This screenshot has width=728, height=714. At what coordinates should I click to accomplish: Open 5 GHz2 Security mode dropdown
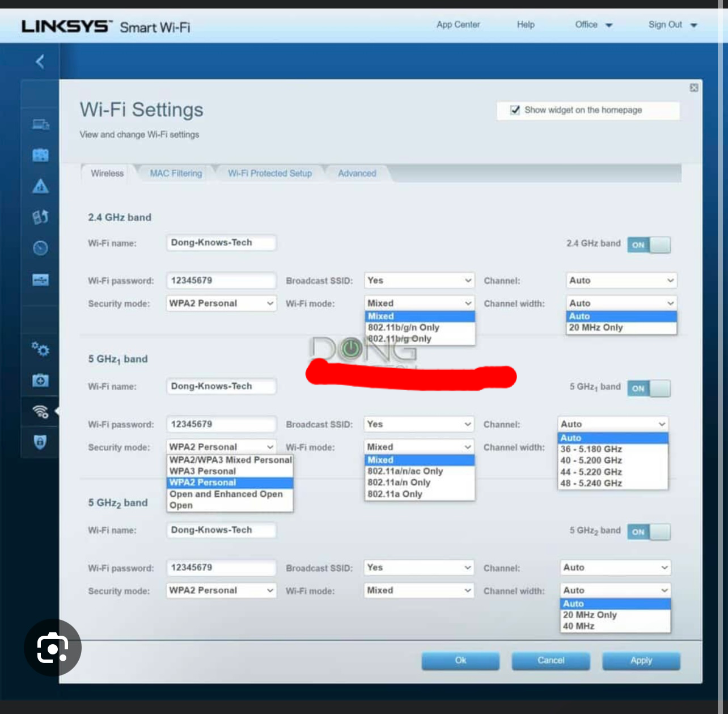221,590
